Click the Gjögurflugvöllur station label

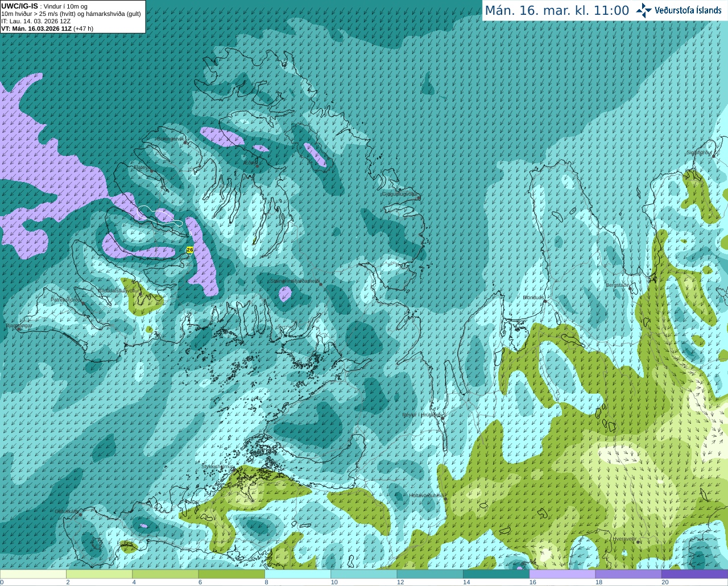[400, 194]
